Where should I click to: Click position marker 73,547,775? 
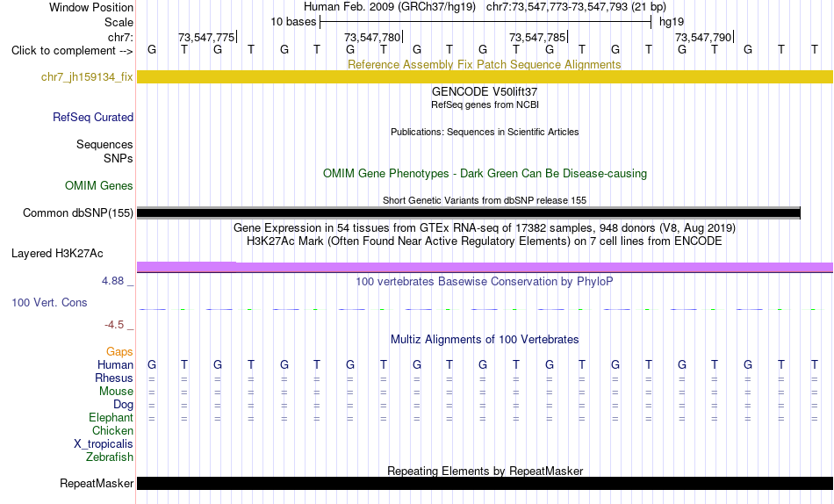tap(206, 37)
